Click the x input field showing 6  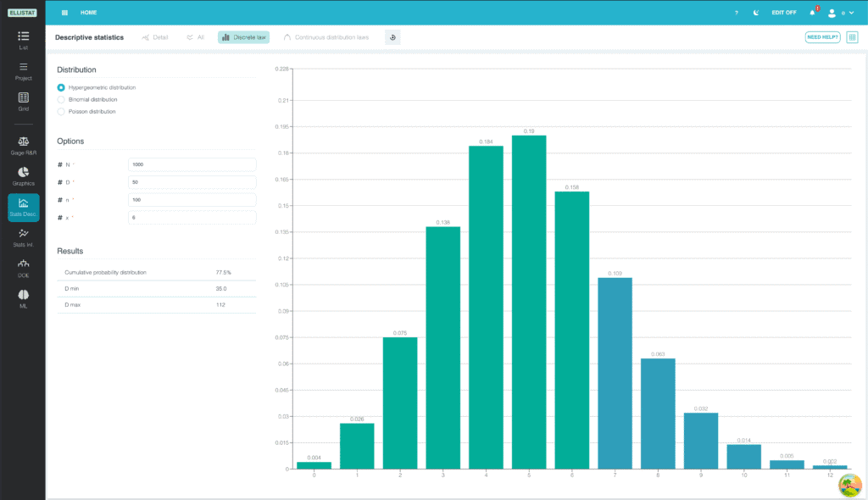point(192,218)
